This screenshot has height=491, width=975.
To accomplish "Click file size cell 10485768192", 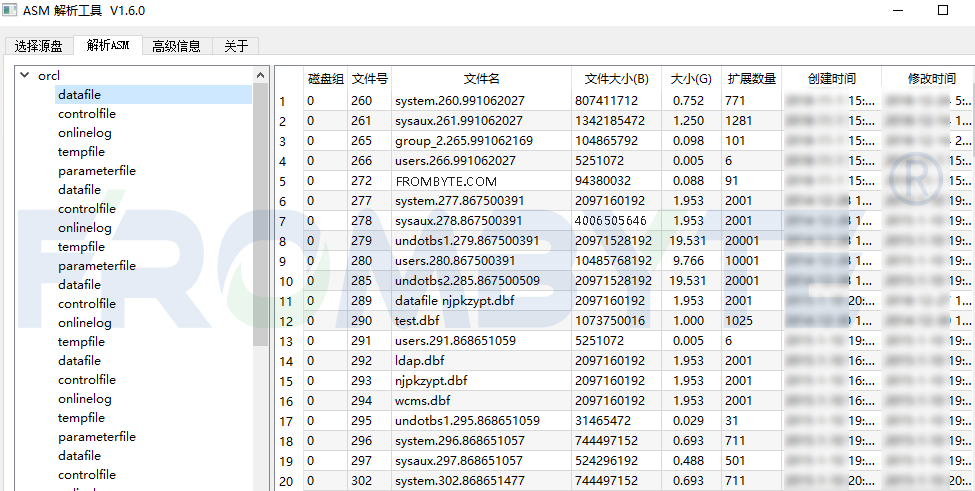I will click(x=616, y=260).
